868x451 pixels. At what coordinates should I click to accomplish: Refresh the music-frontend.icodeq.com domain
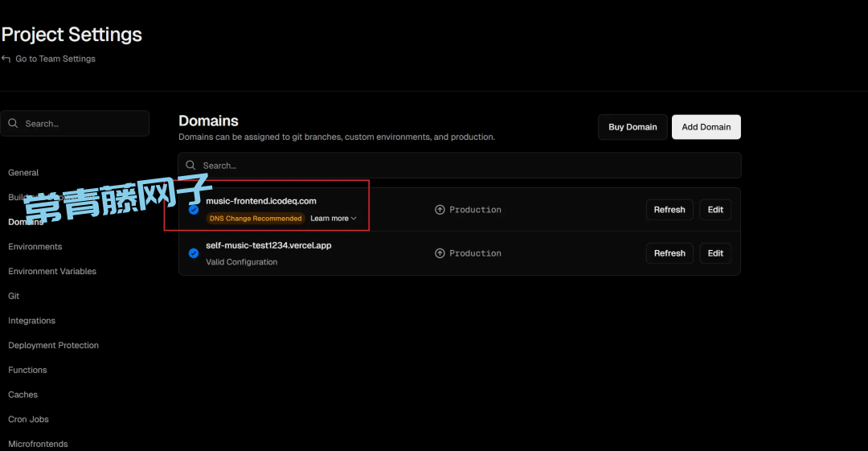[669, 210]
